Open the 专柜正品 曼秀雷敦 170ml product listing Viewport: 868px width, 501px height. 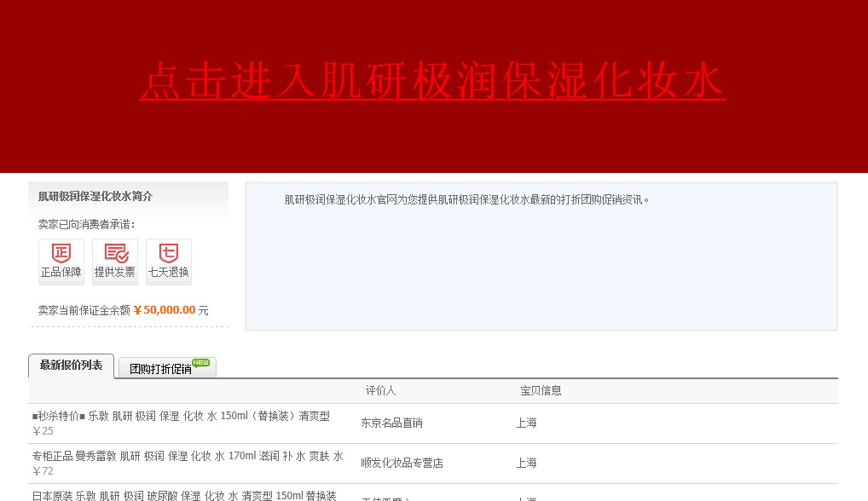[x=188, y=456]
